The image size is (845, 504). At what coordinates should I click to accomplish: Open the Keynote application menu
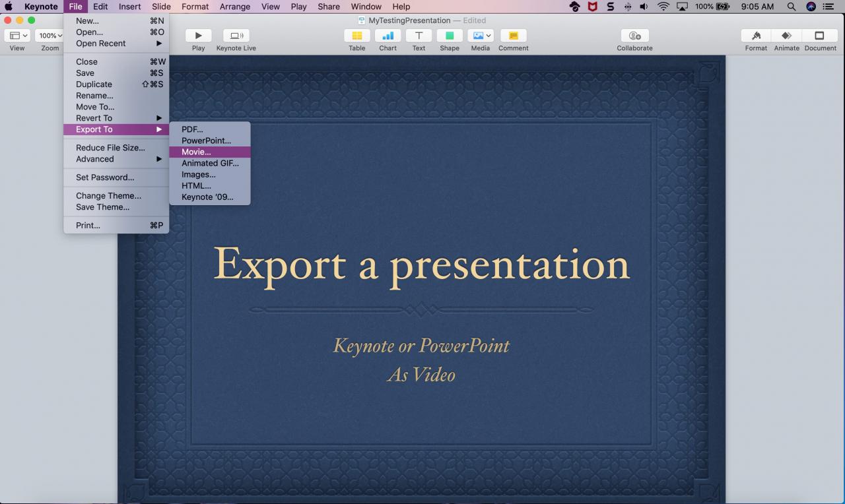coord(41,7)
